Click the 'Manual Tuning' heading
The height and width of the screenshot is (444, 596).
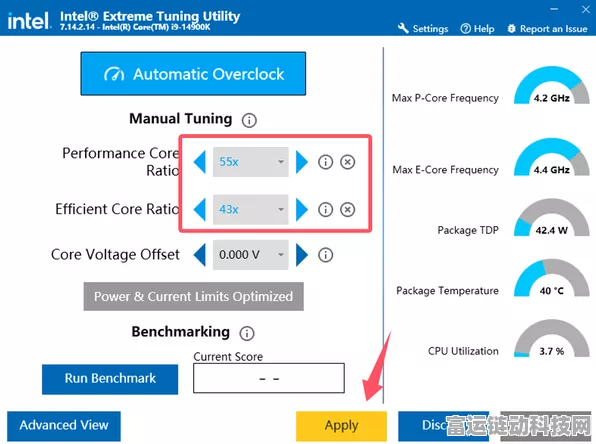[181, 119]
